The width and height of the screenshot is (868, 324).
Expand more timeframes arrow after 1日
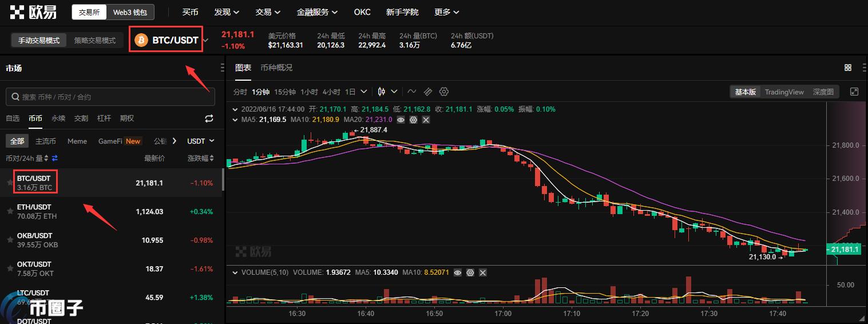coord(365,92)
